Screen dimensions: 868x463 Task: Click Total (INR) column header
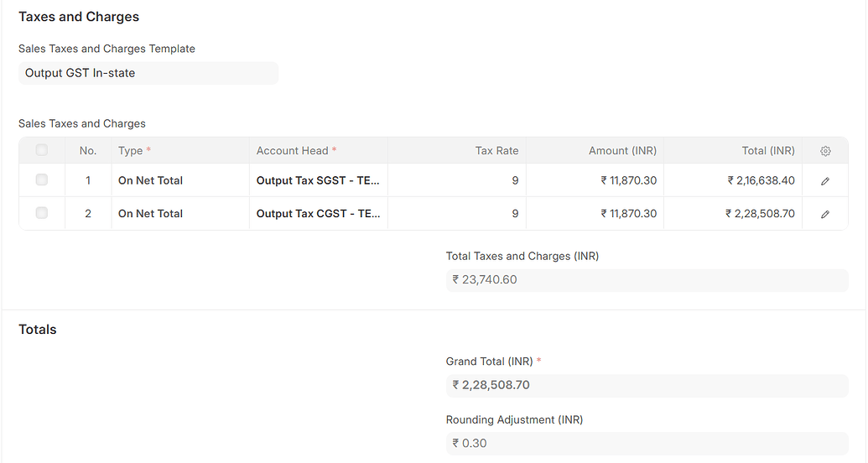(x=733, y=151)
